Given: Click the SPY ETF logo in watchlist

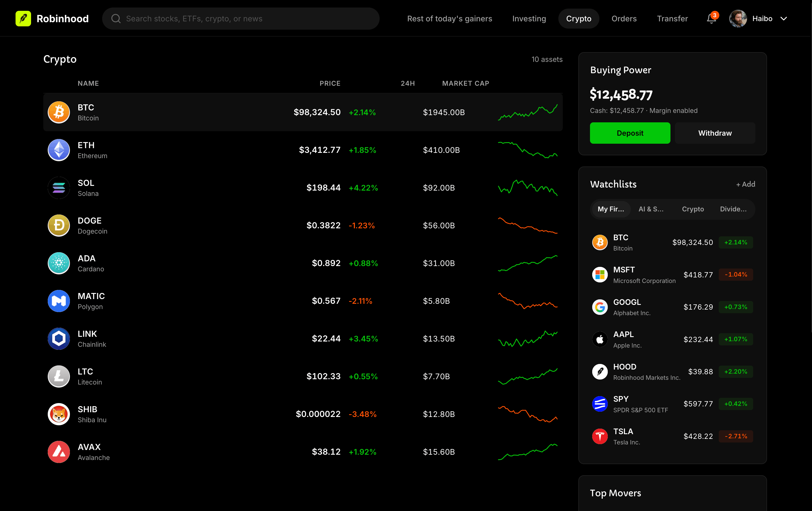Looking at the screenshot, I should (x=600, y=404).
